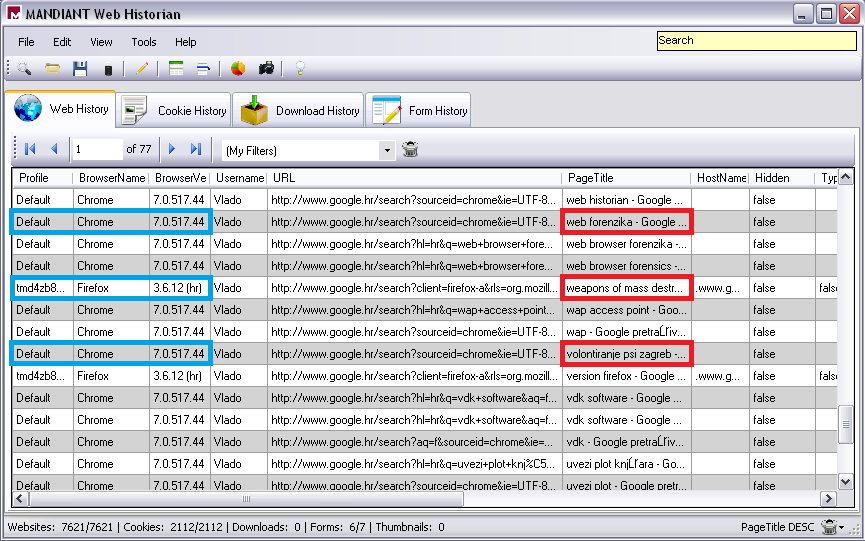Image resolution: width=865 pixels, height=541 pixels.
Task: Open the Tools menu
Action: click(144, 42)
